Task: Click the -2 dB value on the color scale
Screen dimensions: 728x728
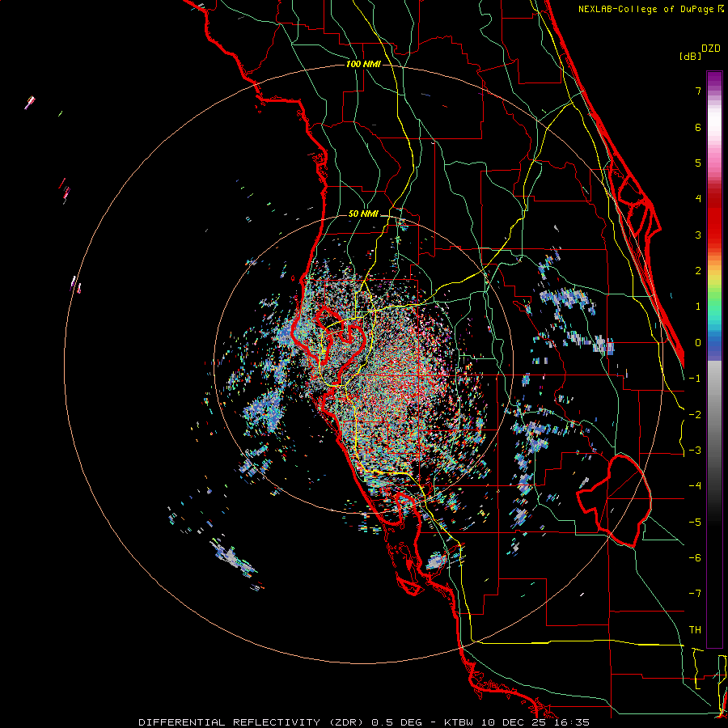Action: click(695, 415)
